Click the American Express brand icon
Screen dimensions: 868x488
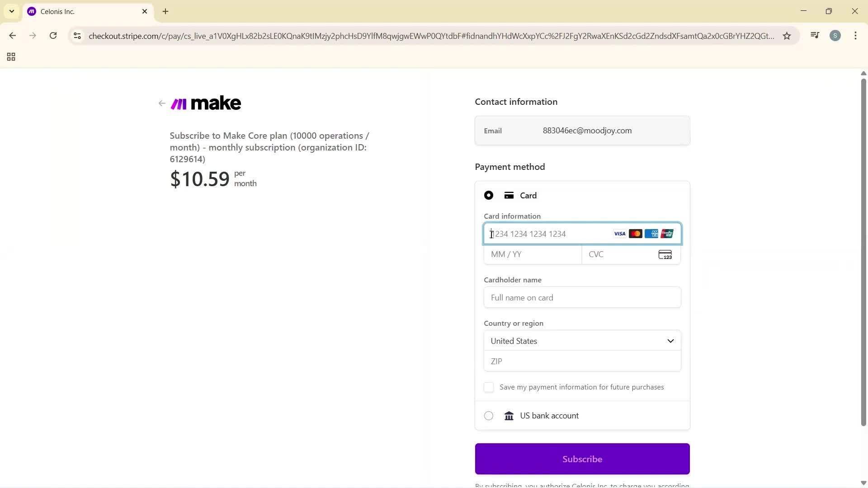pos(651,234)
